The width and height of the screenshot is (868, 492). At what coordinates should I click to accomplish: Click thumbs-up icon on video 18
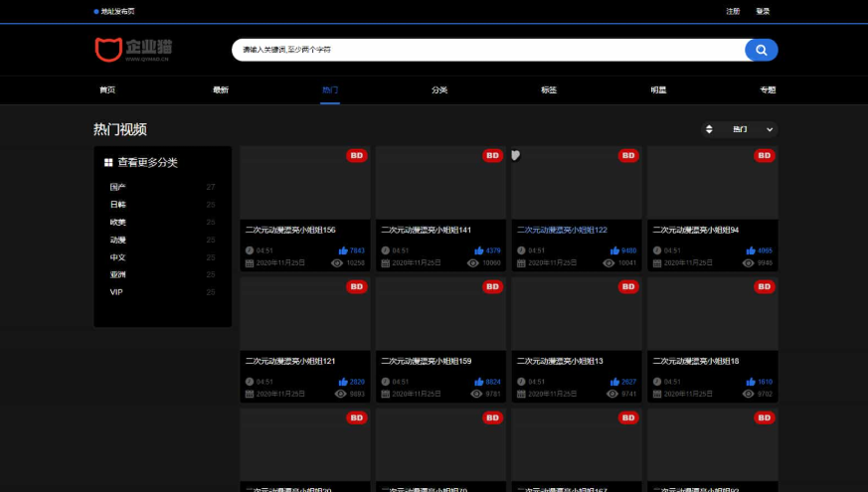pos(751,382)
